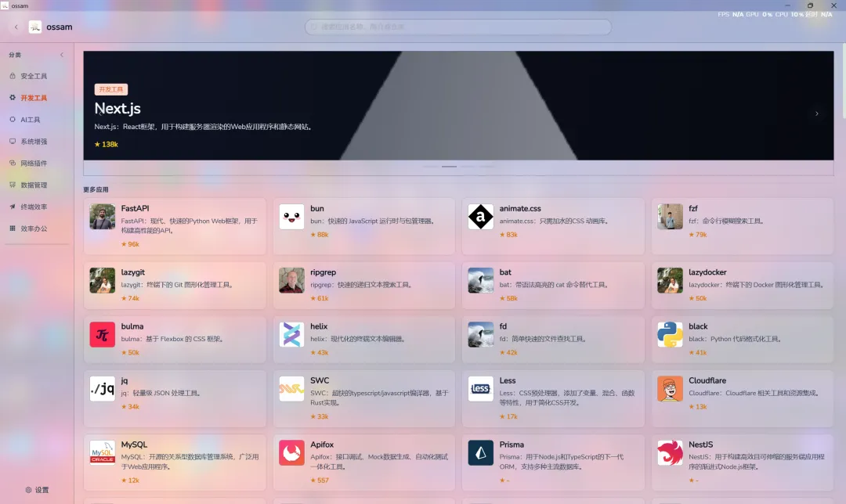This screenshot has height=504, width=846.
Task: Click the helix description text
Action: click(x=358, y=339)
